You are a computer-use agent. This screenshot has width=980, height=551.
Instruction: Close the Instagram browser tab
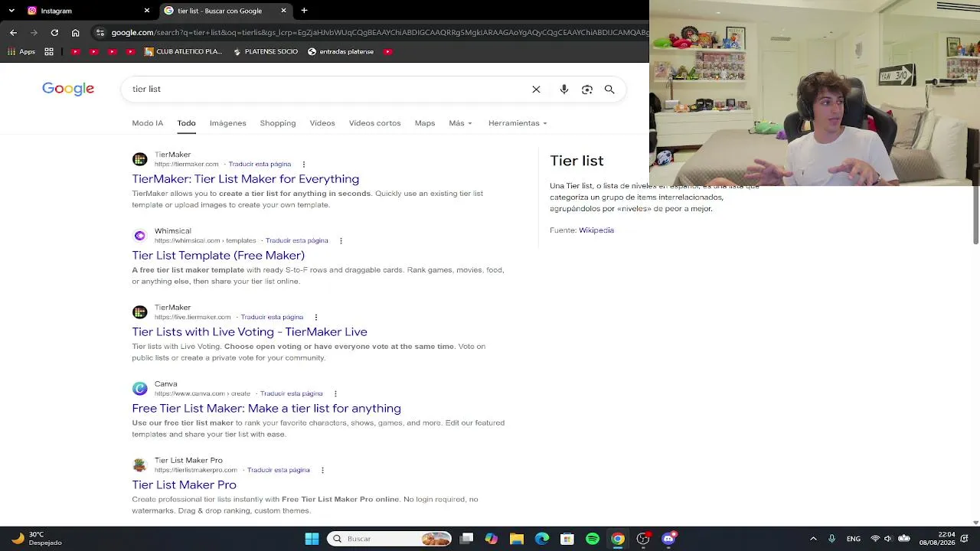pos(147,11)
